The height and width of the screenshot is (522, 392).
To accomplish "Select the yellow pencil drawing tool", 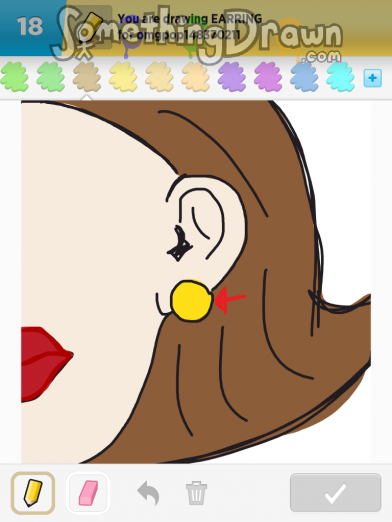I will coord(33,493).
